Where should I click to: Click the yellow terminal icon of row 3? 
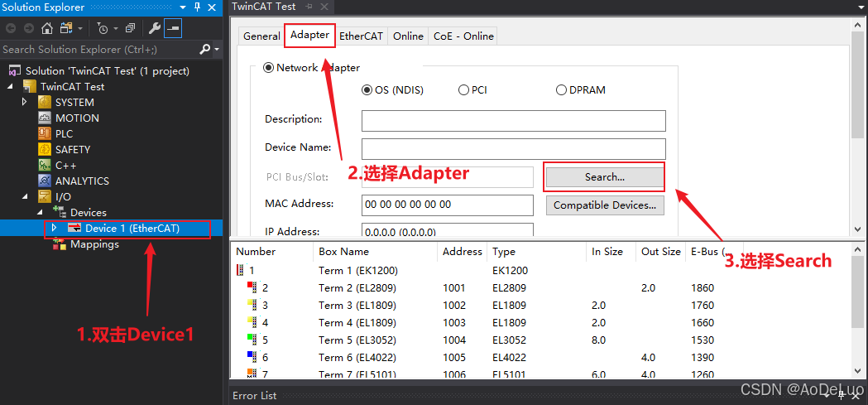pos(252,306)
